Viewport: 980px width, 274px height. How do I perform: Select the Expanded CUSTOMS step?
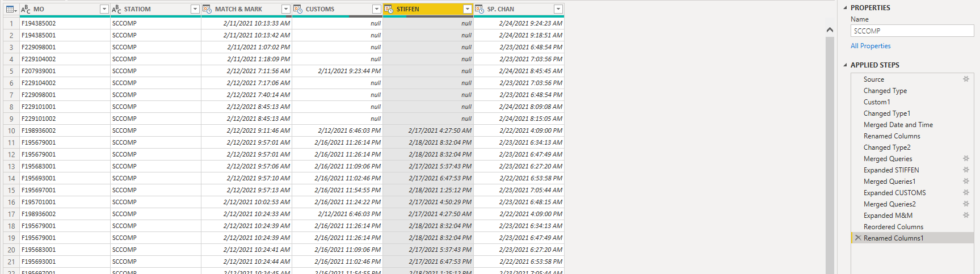coord(912,193)
